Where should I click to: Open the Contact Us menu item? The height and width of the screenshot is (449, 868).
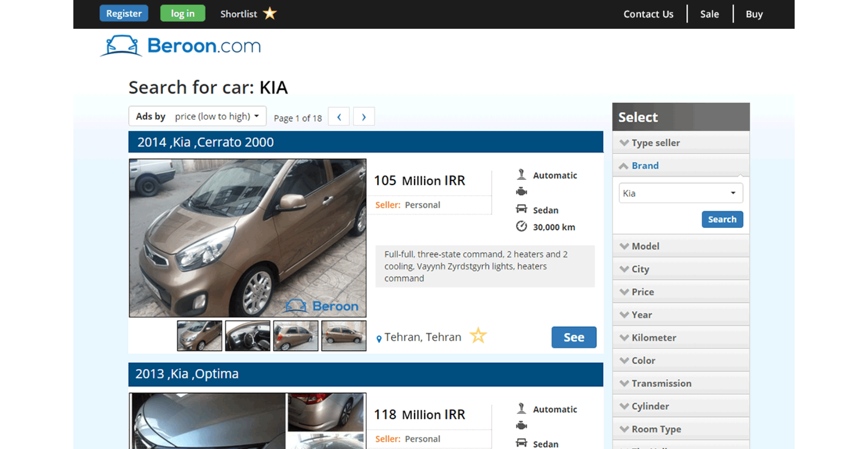[648, 14]
